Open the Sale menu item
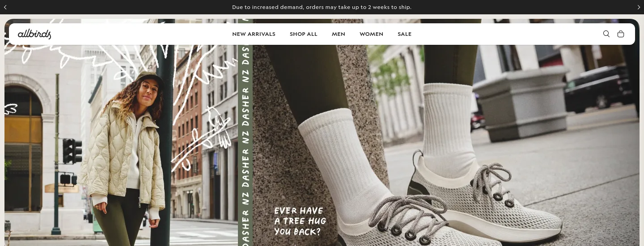Image resolution: width=644 pixels, height=246 pixels. [404, 34]
